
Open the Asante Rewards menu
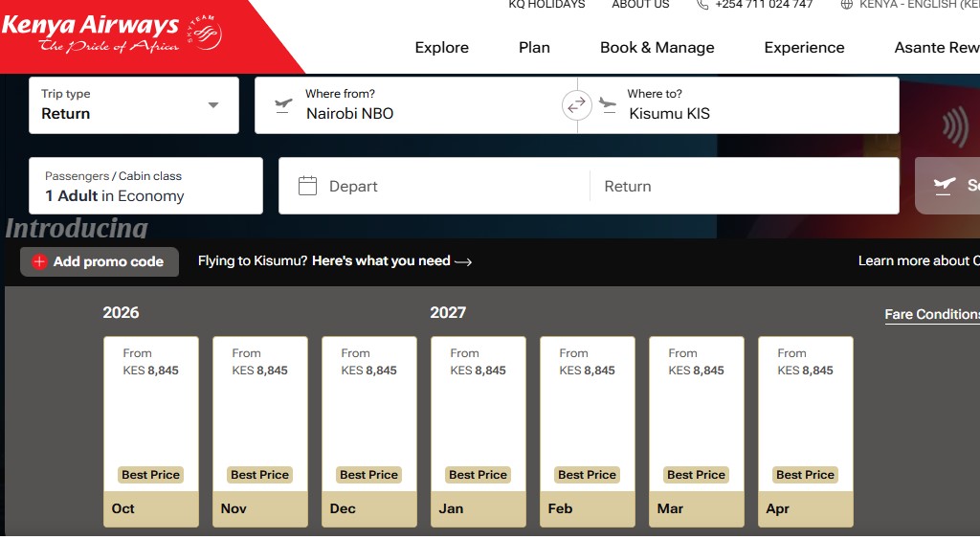point(937,48)
